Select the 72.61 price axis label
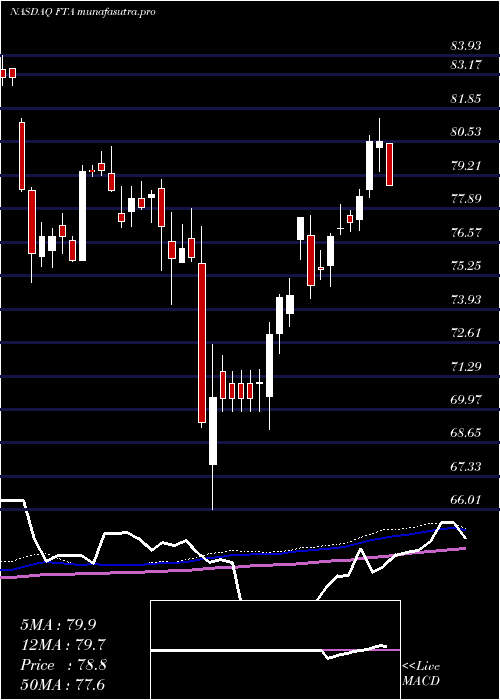Image resolution: width=500 pixels, height=700 pixels. pos(466,333)
